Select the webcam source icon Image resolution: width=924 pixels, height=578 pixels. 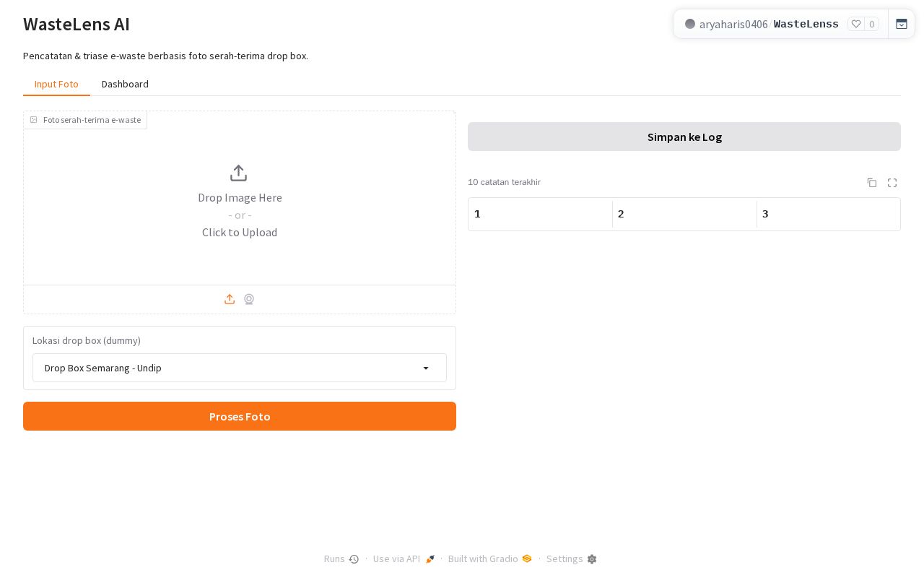(x=249, y=299)
